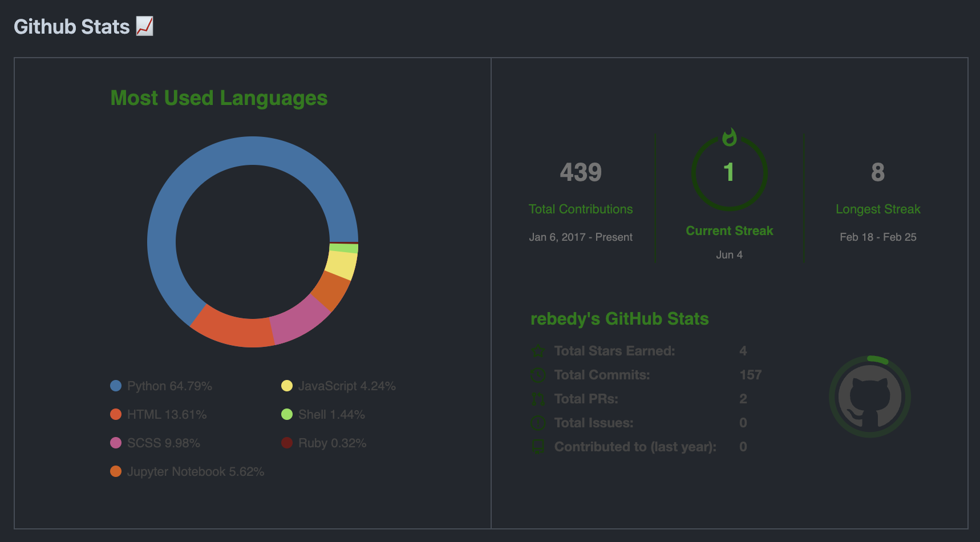Click the Most Used Languages heading
Viewport: 980px width, 542px height.
[x=219, y=98]
